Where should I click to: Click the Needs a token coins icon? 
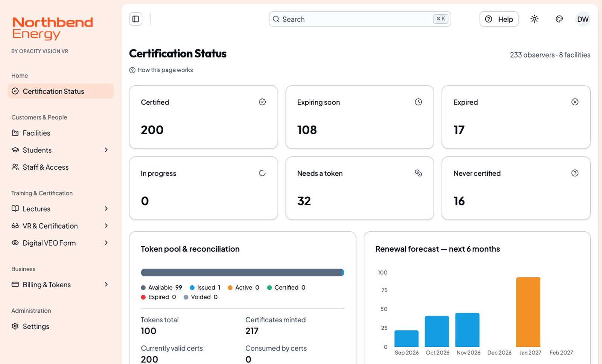[418, 173]
